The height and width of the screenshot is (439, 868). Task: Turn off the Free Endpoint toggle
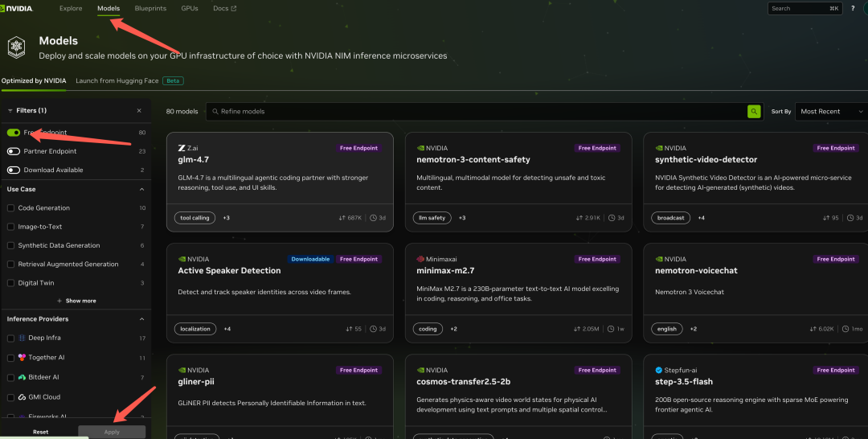(x=14, y=133)
